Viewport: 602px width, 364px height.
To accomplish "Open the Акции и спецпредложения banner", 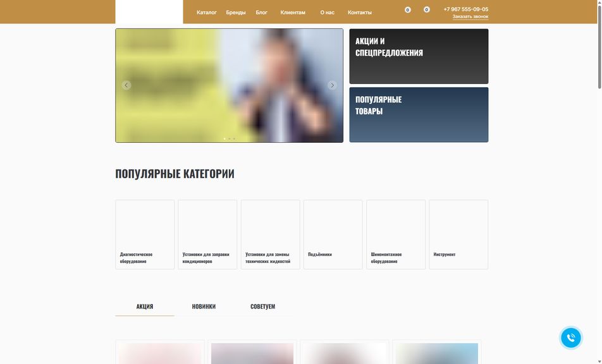I will pos(419,56).
